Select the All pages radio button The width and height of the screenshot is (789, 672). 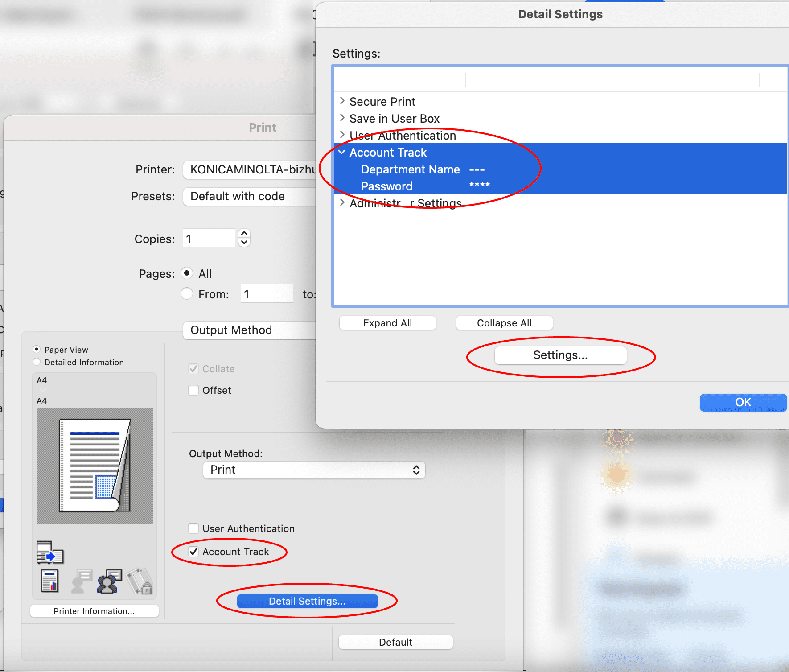(187, 273)
